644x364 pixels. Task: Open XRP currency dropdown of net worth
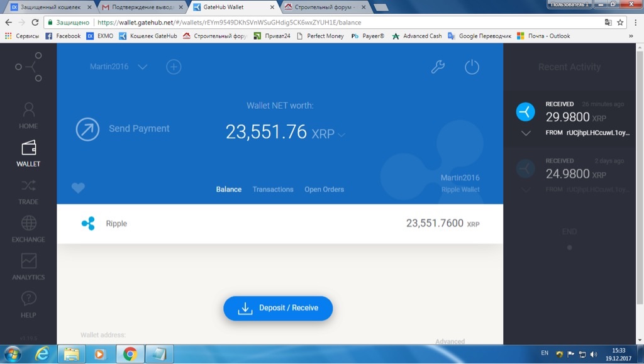point(341,135)
